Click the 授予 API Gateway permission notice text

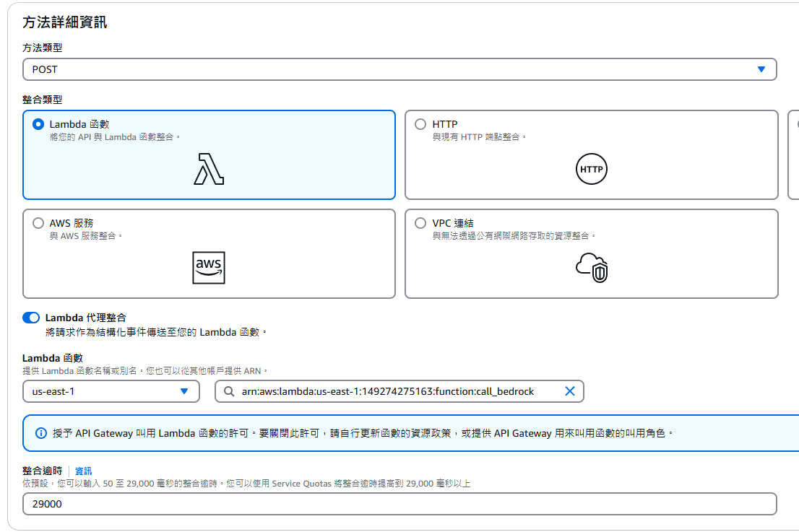363,433
